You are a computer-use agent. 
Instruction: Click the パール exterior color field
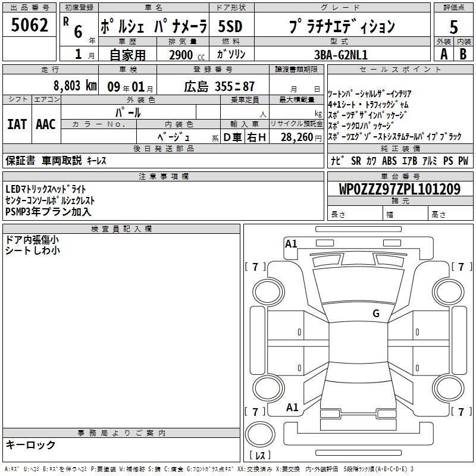click(x=128, y=112)
